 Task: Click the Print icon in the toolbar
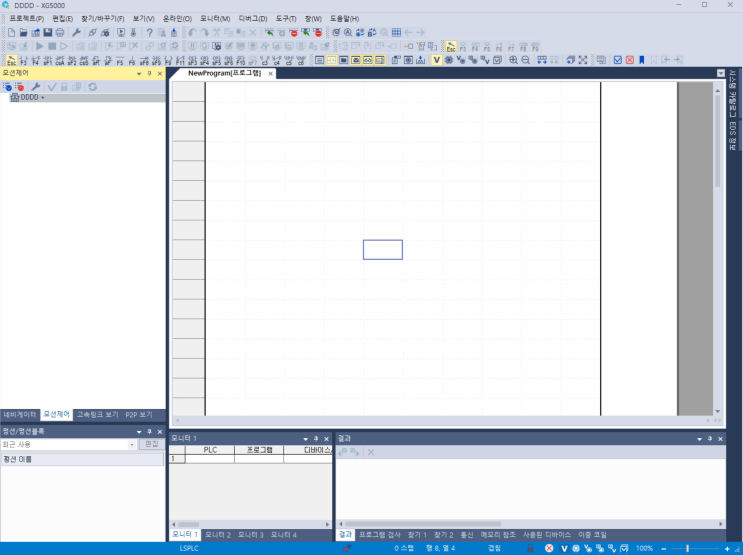[x=60, y=33]
